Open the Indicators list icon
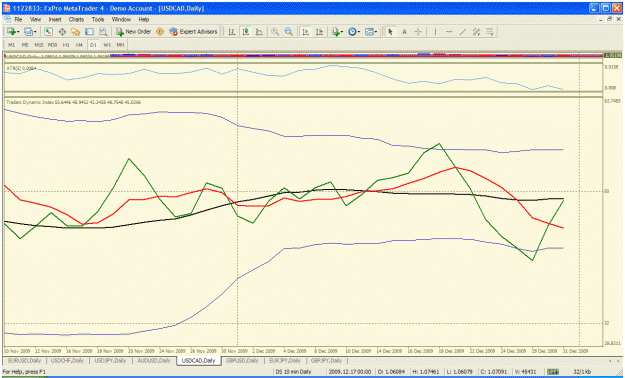Viewport: 625px width, 378px height. tap(335, 32)
